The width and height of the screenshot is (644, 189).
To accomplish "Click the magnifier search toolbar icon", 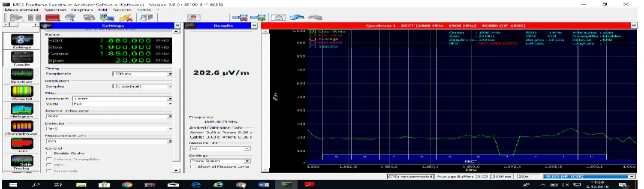I will pyautogui.click(x=70, y=17).
